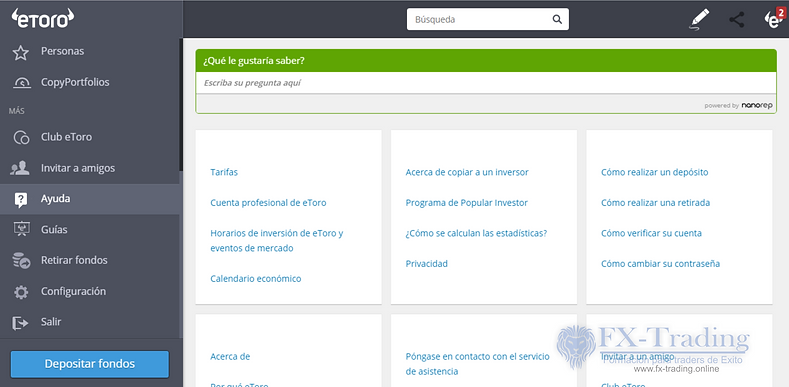Open Cuenta profesional de eToro link
This screenshot has height=387, width=789.
click(268, 203)
